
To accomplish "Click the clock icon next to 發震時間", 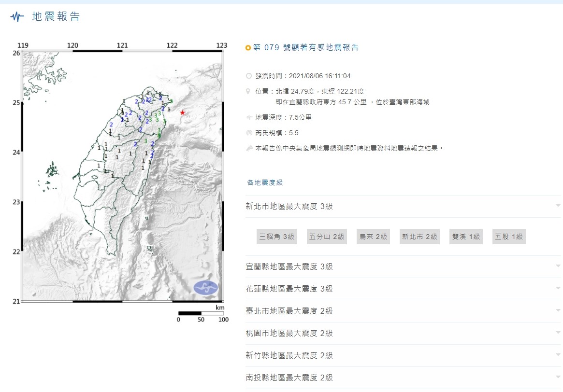I will coord(248,76).
